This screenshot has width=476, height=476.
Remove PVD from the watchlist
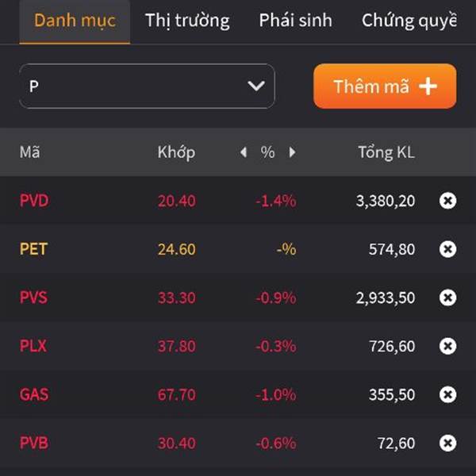point(447,201)
